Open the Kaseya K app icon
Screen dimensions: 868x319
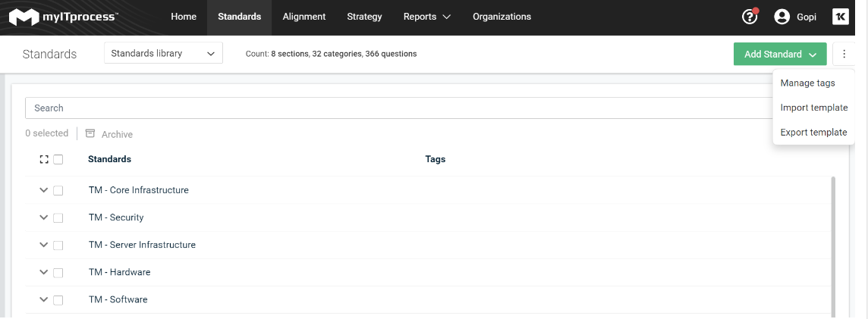[841, 17]
